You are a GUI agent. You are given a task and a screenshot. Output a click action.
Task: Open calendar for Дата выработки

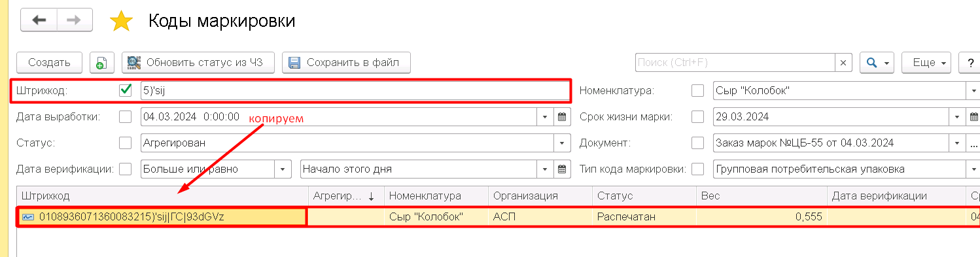[x=563, y=117]
